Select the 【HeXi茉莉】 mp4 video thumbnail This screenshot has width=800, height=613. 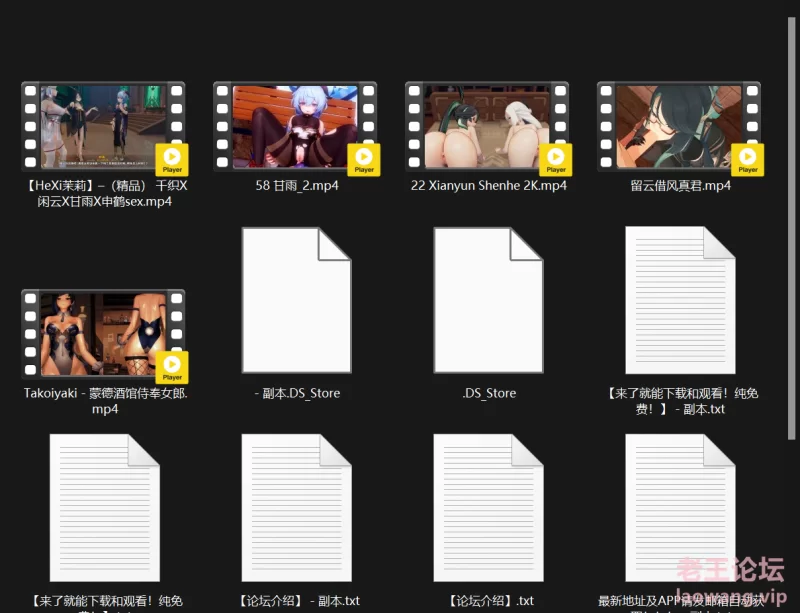coord(105,127)
